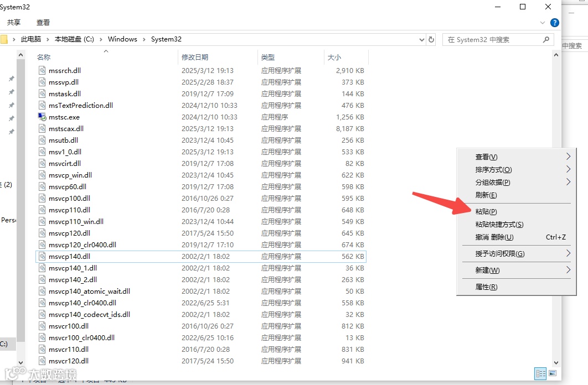This screenshot has height=385, width=588.
Task: Select the msvcr110.dll file name
Action: tap(69, 349)
